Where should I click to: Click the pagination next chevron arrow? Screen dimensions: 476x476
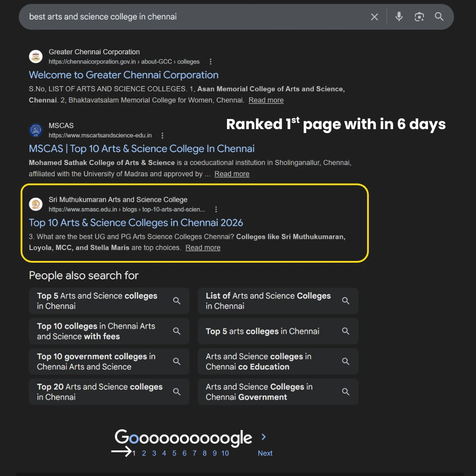click(x=264, y=437)
